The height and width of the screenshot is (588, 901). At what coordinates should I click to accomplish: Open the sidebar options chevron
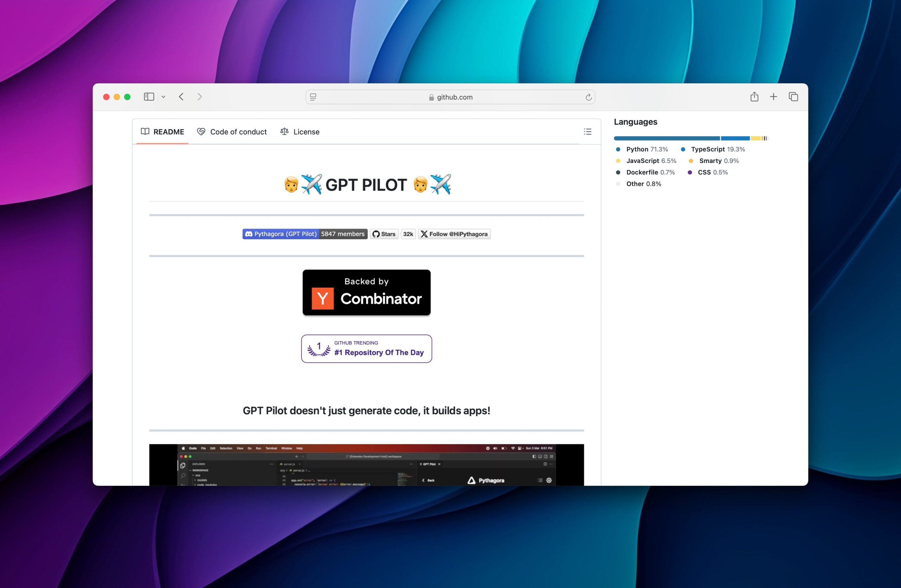164,96
